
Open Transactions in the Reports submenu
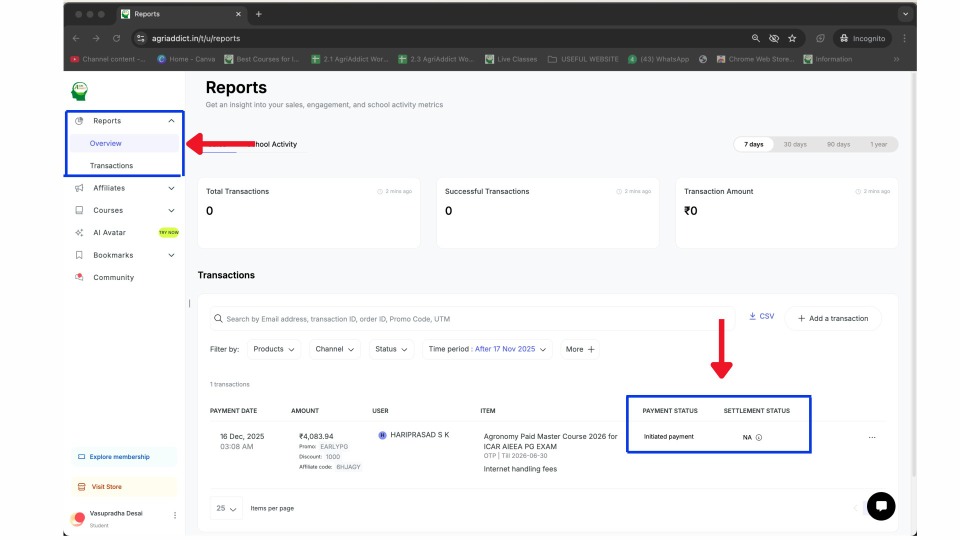(x=111, y=166)
